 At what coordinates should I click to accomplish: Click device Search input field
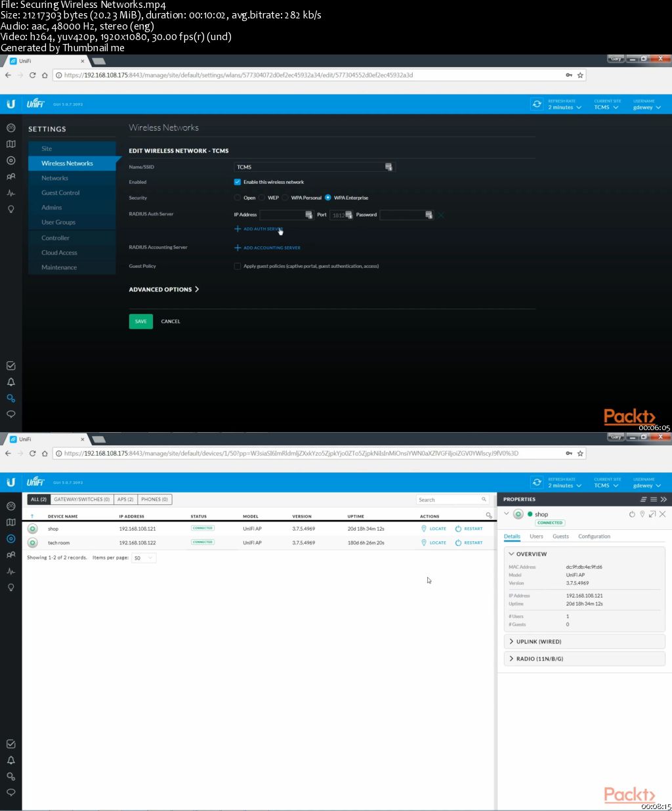pos(453,500)
